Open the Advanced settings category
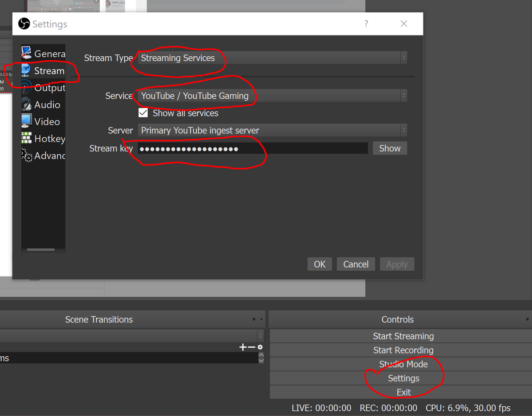This screenshot has height=416, width=532. coord(43,156)
